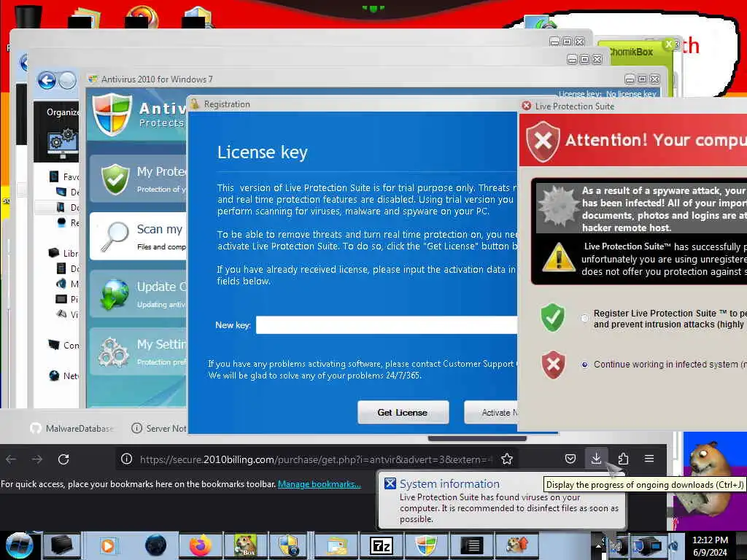The height and width of the screenshot is (560, 747).
Task: Click the Get License button
Action: click(x=403, y=413)
